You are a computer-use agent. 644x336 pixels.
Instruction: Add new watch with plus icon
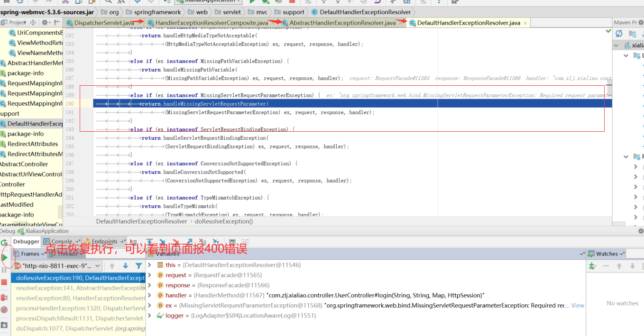click(592, 266)
